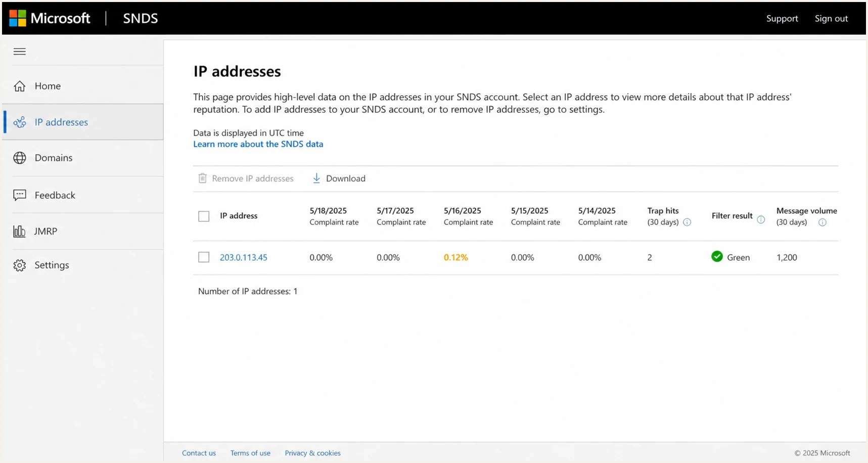Image resolution: width=868 pixels, height=463 pixels.
Task: Toggle the hamburger navigation menu
Action: pyautogui.click(x=20, y=52)
